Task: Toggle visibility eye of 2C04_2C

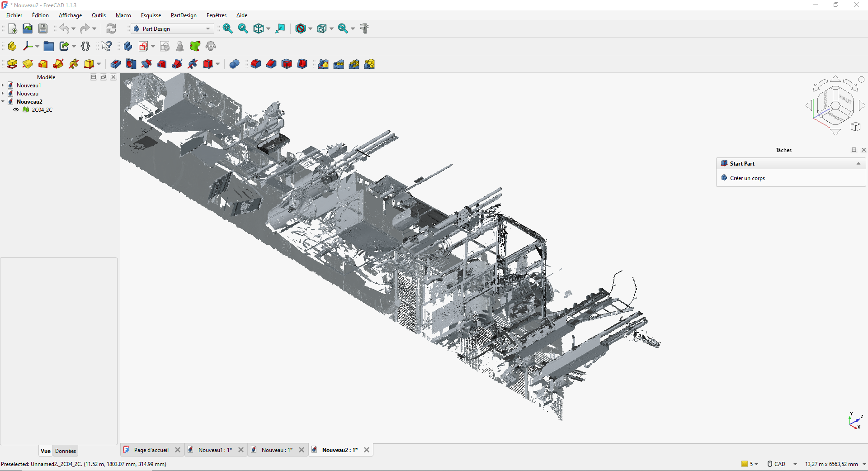Action: [x=16, y=110]
